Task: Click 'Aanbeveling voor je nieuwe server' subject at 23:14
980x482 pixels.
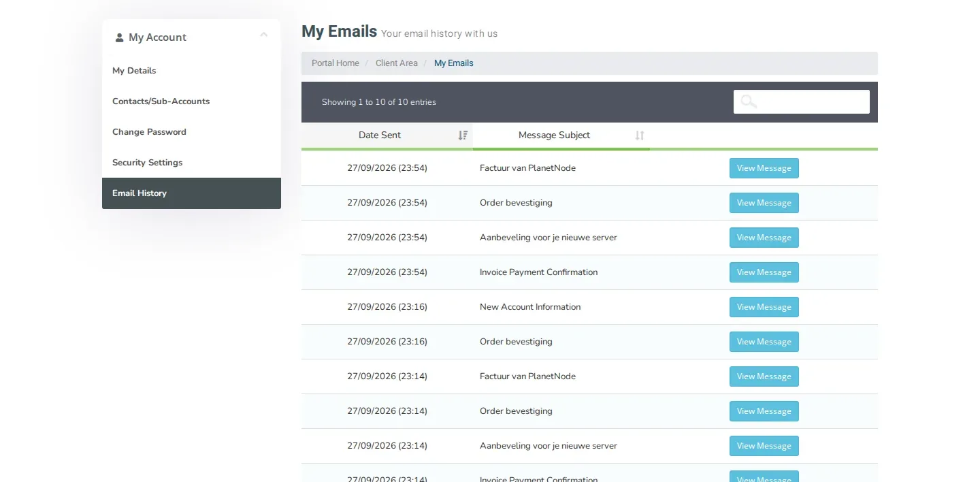Action: [x=549, y=446]
